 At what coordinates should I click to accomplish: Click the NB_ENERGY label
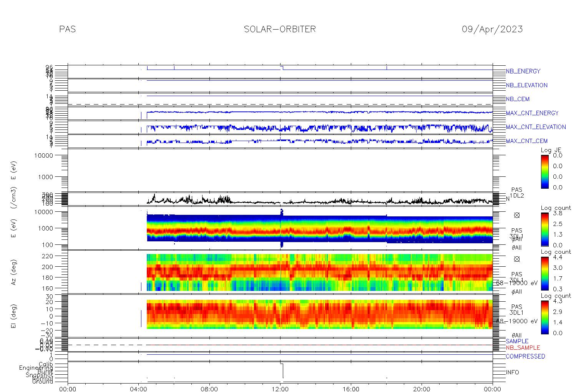[x=523, y=71]
